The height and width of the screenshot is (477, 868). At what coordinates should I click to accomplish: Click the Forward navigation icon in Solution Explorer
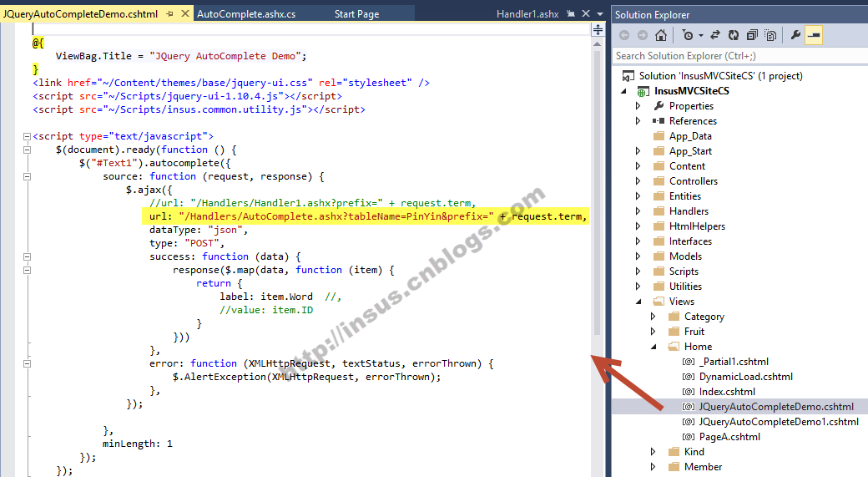[x=642, y=35]
